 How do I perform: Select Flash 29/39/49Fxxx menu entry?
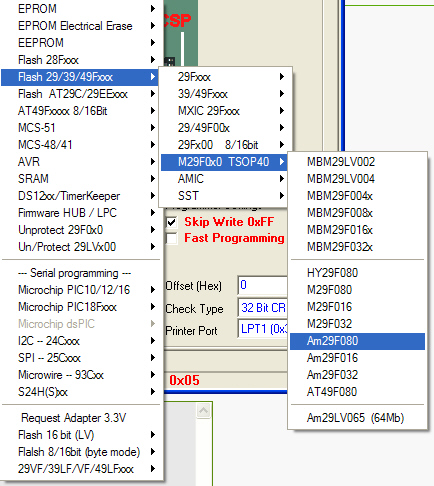tap(81, 77)
